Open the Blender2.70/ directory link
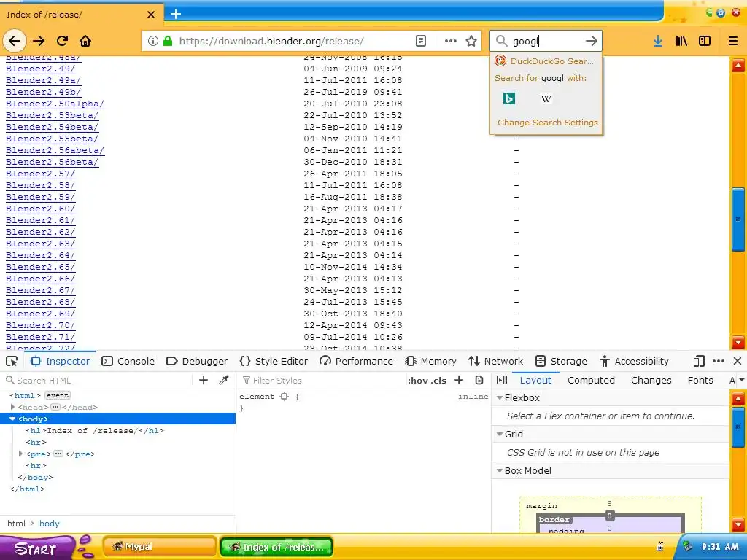The image size is (747, 560). [x=41, y=325]
